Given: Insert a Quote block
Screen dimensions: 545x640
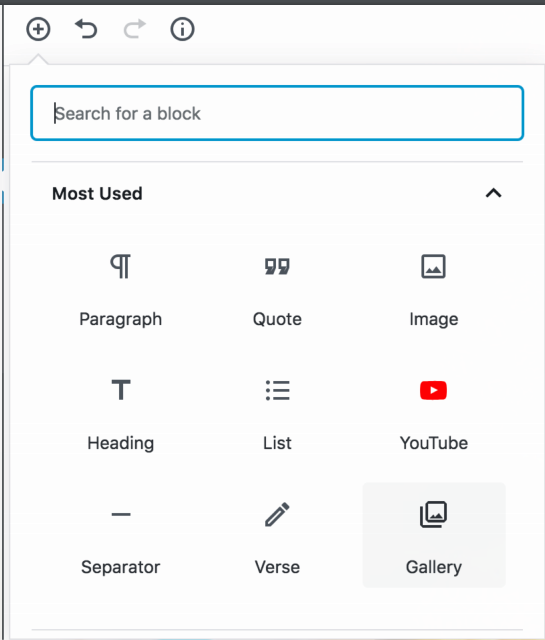Looking at the screenshot, I should click(277, 290).
